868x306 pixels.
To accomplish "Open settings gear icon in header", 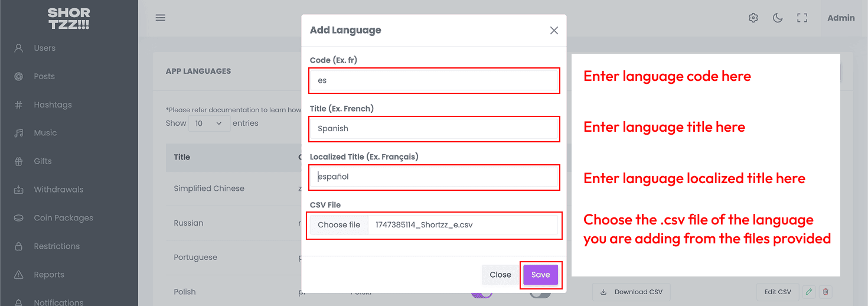I will (753, 18).
